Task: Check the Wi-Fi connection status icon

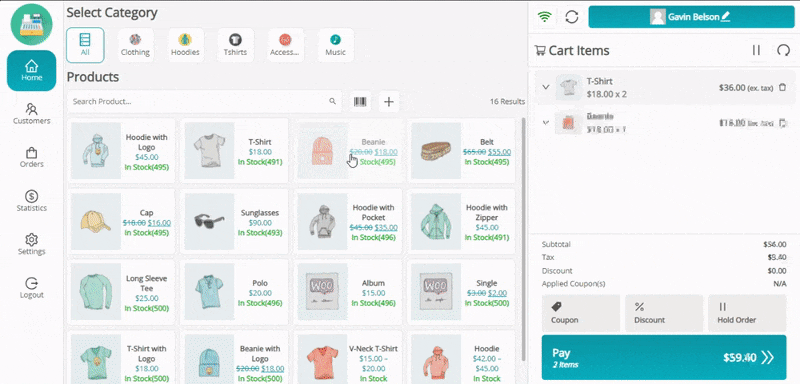Action: 545,17
